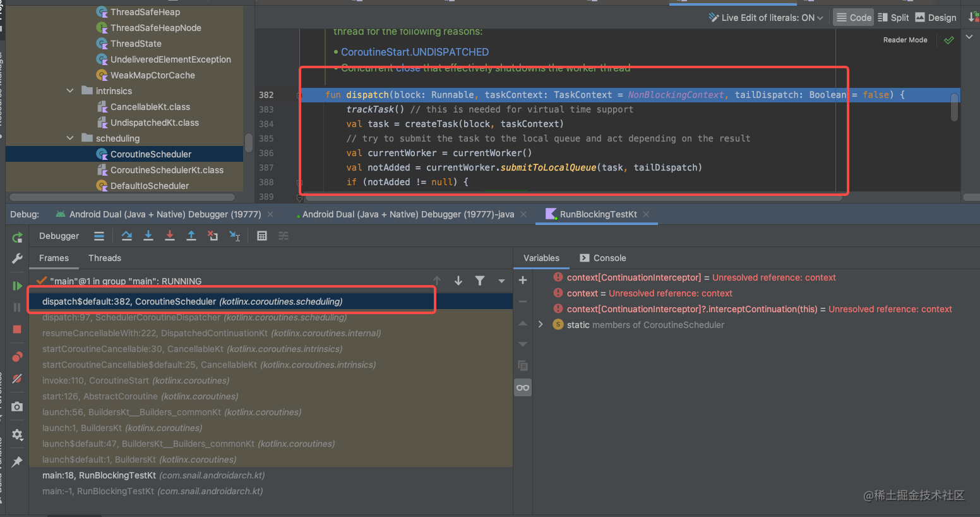Select the next frame with the down arrow

click(458, 281)
